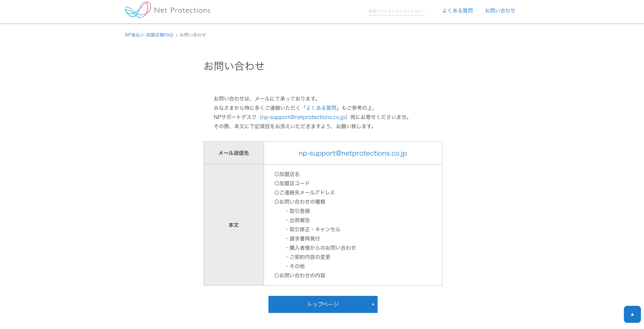Go to the NP後払い 加盟店様FAQ breadcrumb link
644x329 pixels.
pyautogui.click(x=149, y=35)
